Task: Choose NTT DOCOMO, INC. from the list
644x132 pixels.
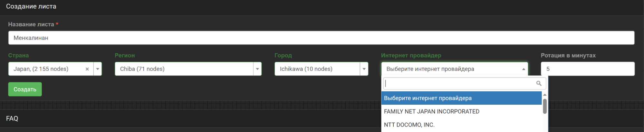Action: [409, 125]
